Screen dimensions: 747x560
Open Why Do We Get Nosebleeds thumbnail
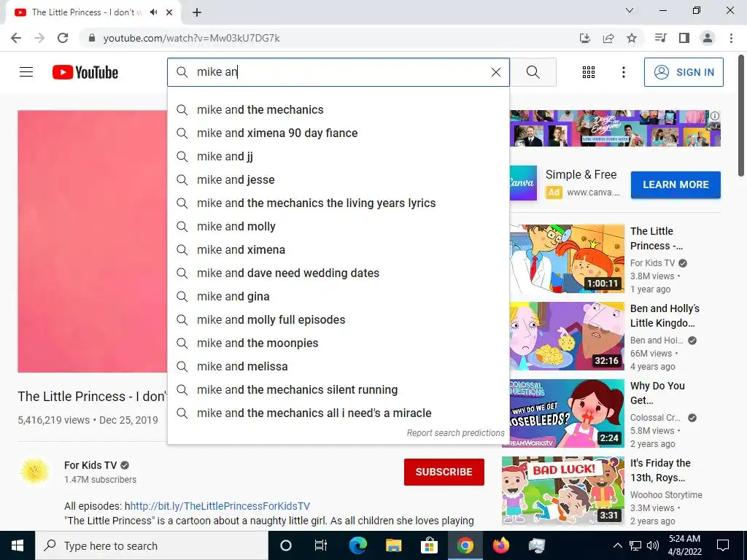567,413
